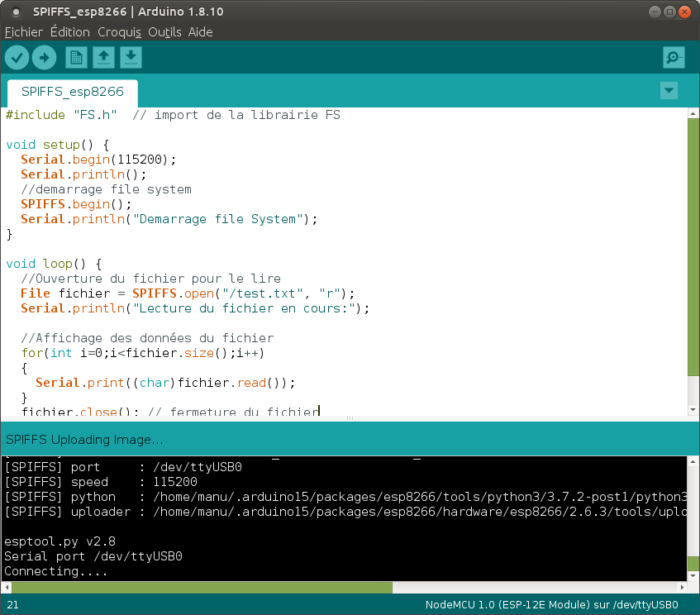Click the Open sketch up-arrow icon
700x615 pixels.
(x=103, y=57)
